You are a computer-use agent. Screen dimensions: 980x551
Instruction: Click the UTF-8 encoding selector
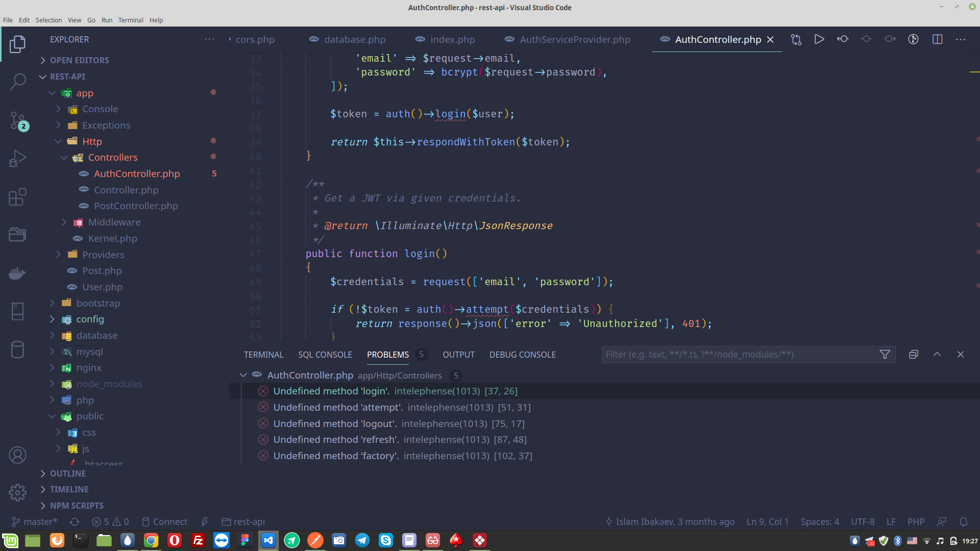pyautogui.click(x=863, y=522)
